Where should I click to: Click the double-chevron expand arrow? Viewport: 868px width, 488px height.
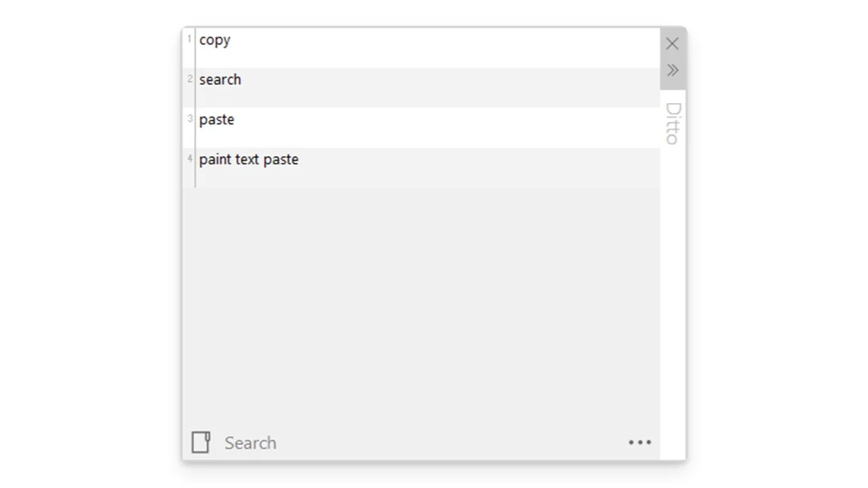(672, 70)
